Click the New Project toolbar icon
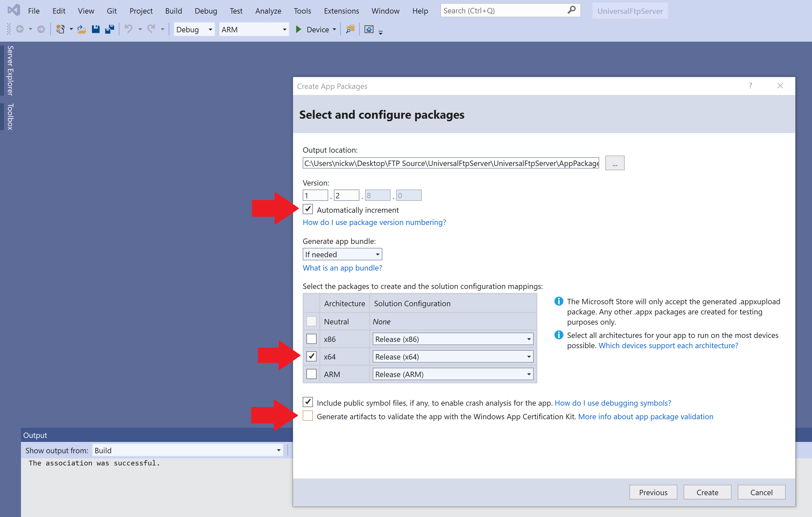Image resolution: width=812 pixels, height=517 pixels. [60, 30]
